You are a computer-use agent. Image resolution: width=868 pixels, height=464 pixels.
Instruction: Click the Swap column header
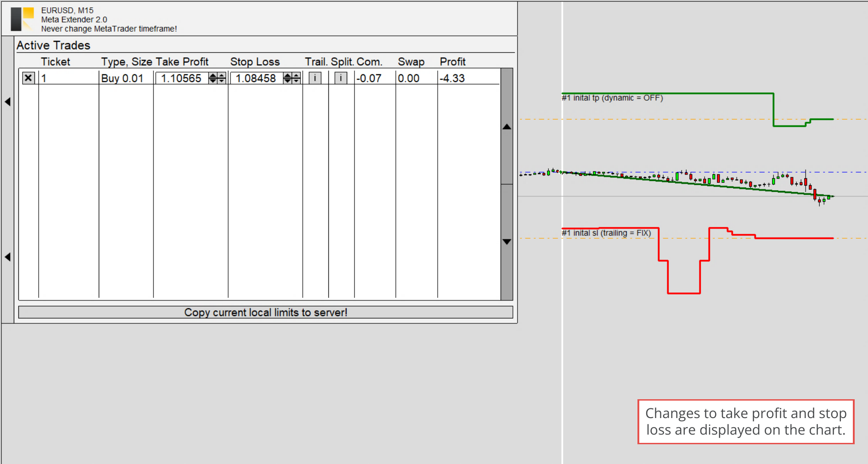[411, 62]
